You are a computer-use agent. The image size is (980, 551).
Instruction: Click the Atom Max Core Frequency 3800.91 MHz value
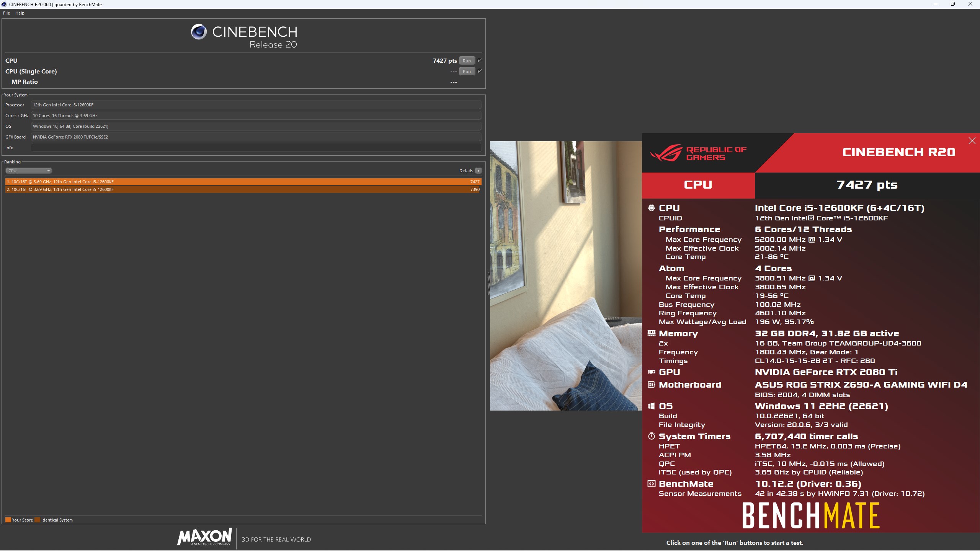click(x=799, y=278)
